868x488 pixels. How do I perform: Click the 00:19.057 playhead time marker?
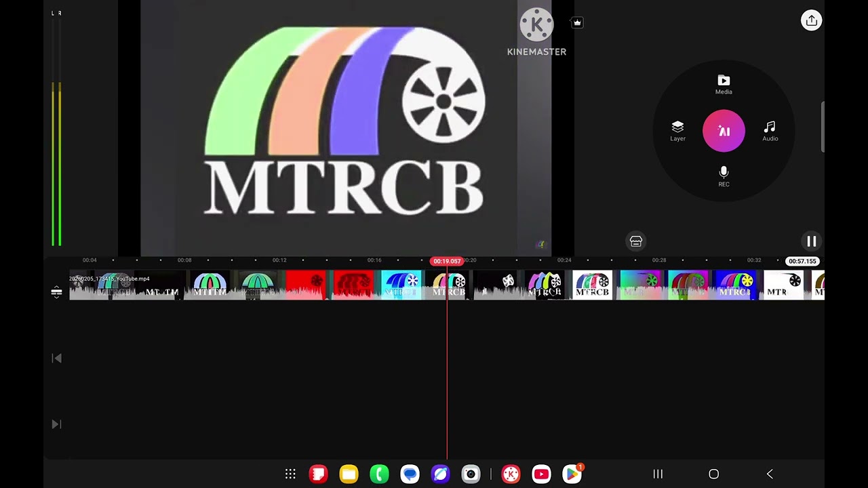point(446,261)
